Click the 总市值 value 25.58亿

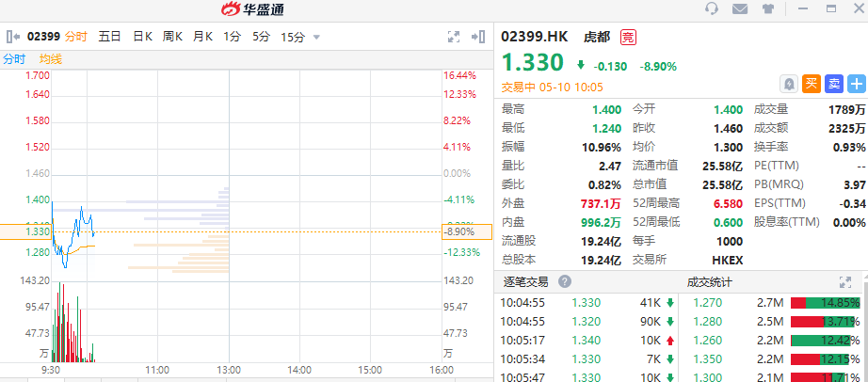click(721, 185)
